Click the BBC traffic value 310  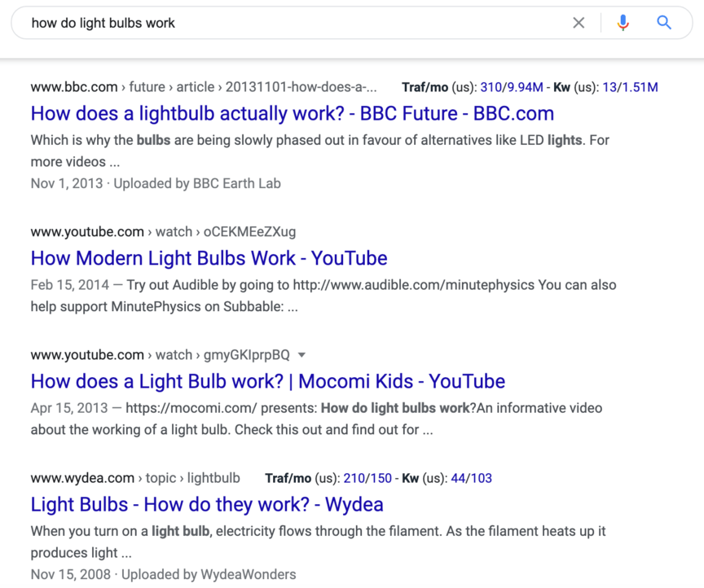point(491,87)
